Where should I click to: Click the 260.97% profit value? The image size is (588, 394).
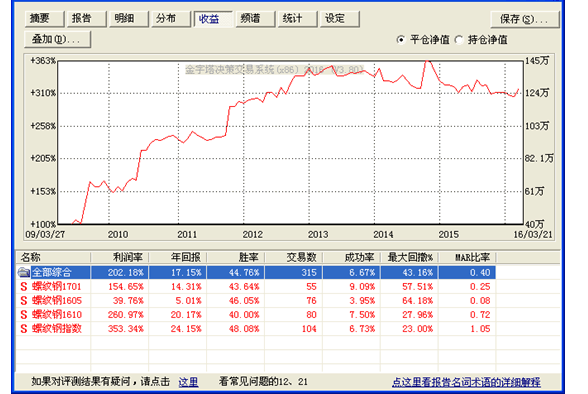(x=126, y=315)
